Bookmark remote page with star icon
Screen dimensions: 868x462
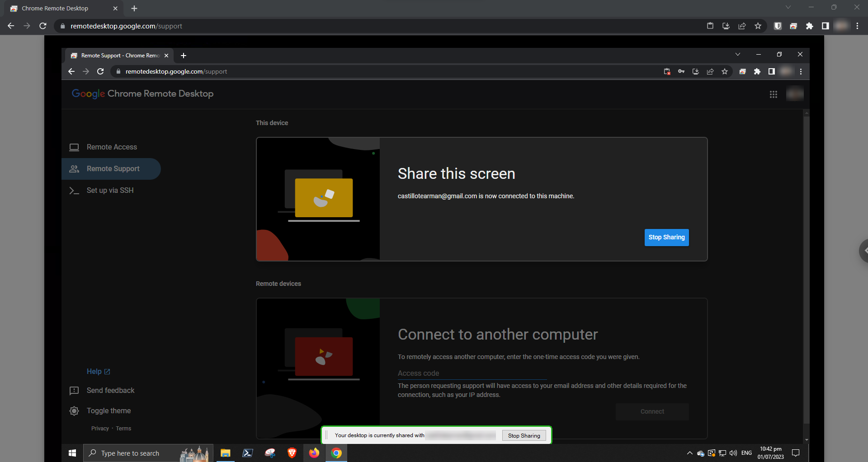(x=725, y=71)
